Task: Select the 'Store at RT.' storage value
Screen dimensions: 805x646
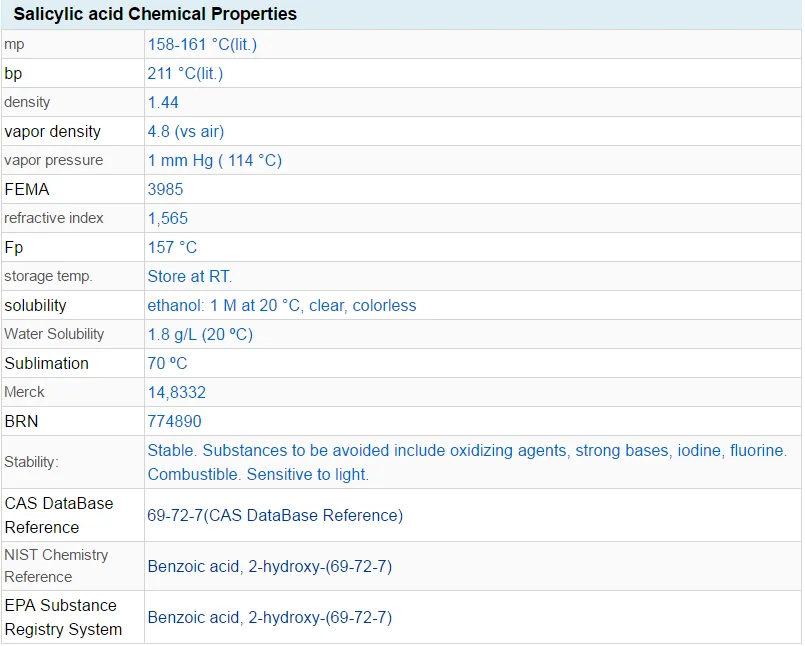Action: click(189, 276)
